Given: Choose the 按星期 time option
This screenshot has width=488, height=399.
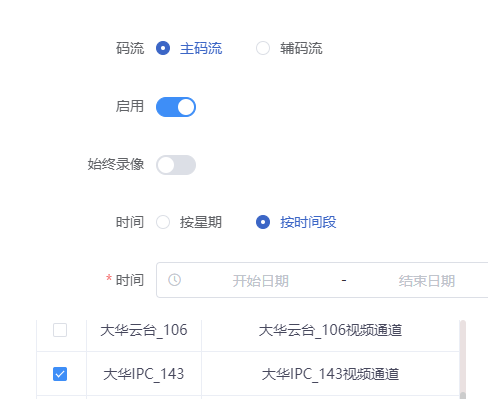Looking at the screenshot, I should [163, 222].
